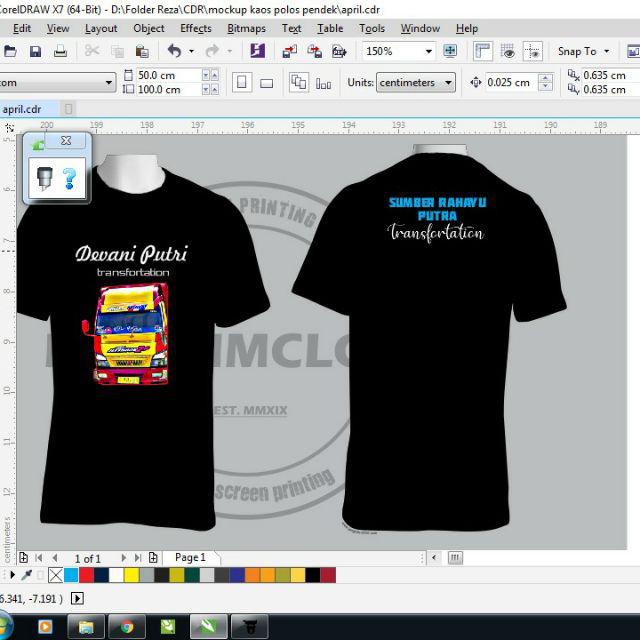Expand the Undo history dropdown arrow
This screenshot has height=640, width=640.
point(191,51)
